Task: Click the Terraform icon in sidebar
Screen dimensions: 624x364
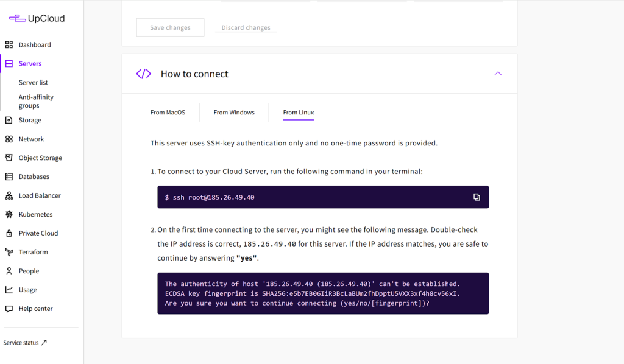Action: pos(9,252)
